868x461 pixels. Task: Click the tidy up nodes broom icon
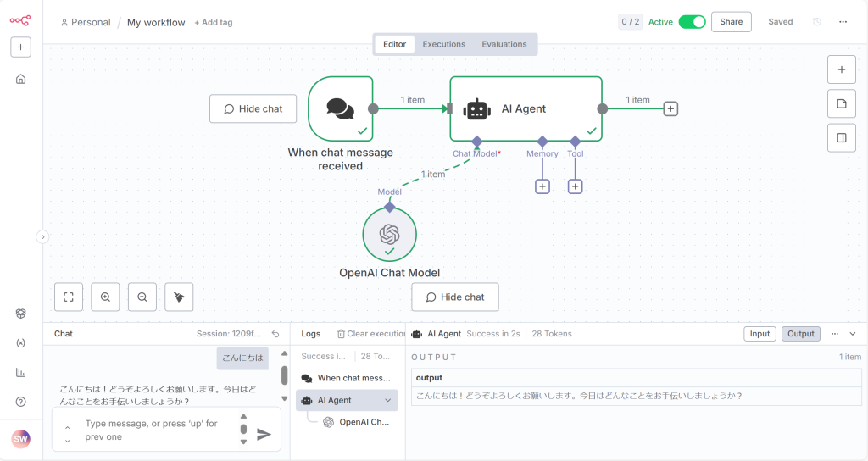click(179, 297)
